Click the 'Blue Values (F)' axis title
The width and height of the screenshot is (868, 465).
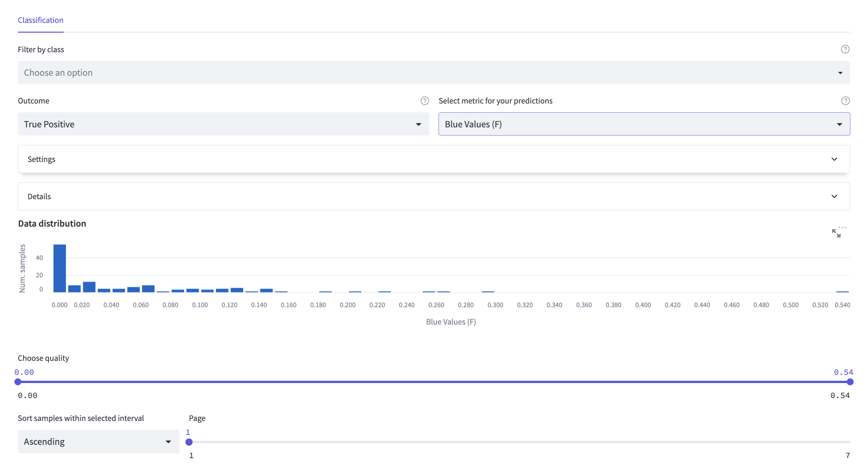tap(451, 322)
